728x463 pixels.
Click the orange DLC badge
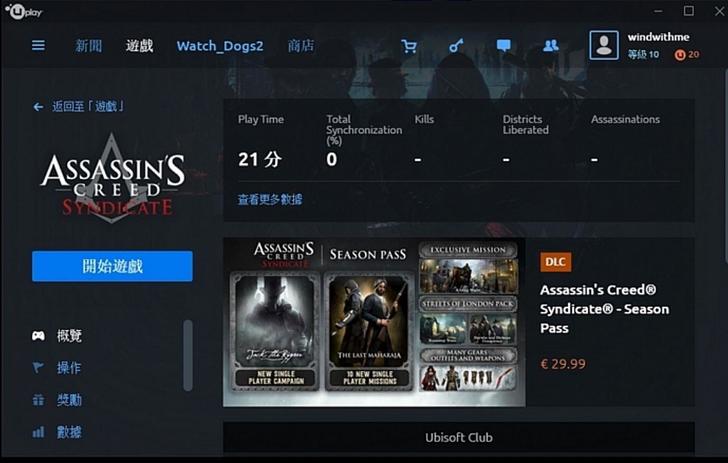coord(555,262)
